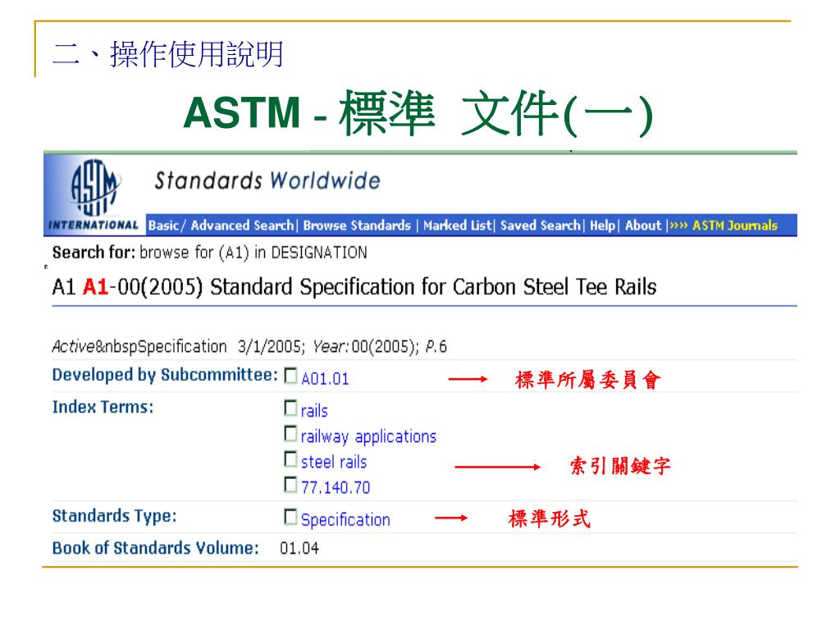
Task: Click the 'Book of Standards Volume:' label
Action: pyautogui.click(x=155, y=548)
